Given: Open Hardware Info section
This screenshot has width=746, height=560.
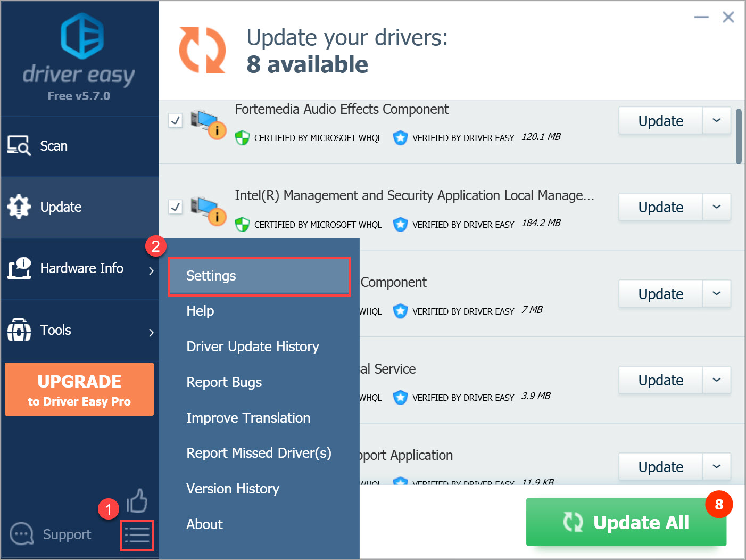Looking at the screenshot, I should pos(79,268).
